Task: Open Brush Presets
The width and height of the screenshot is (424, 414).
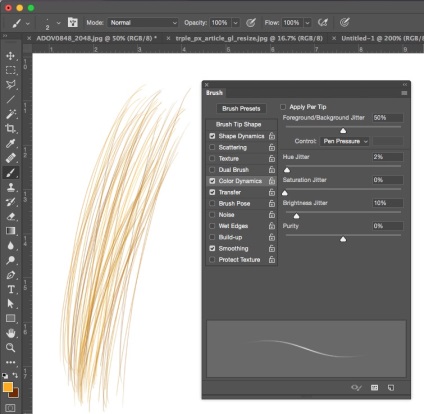Action: 241,109
